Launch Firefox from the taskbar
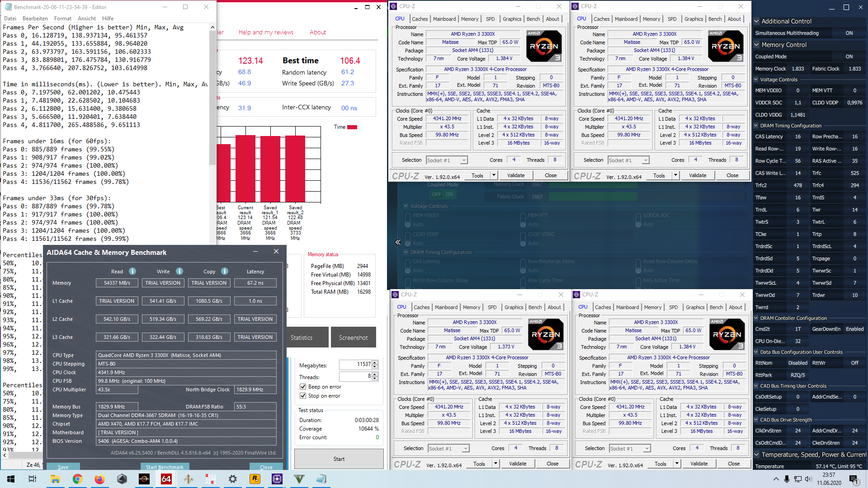The image size is (868, 488). coord(99,479)
